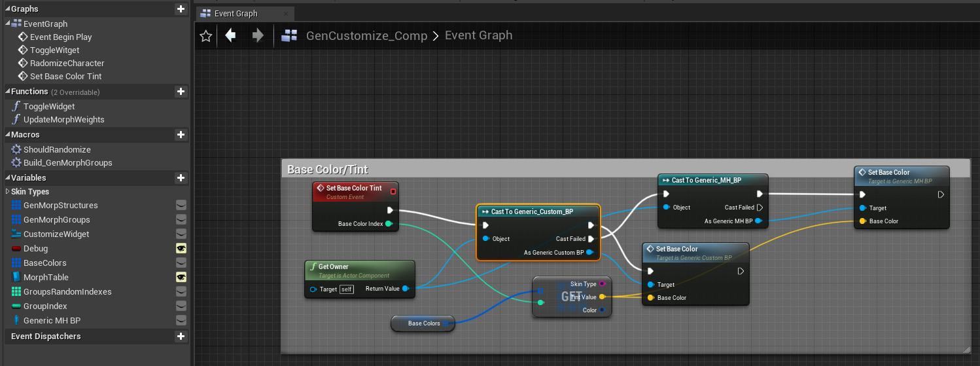
Task: Click the forward navigation arrow
Action: [x=258, y=35]
